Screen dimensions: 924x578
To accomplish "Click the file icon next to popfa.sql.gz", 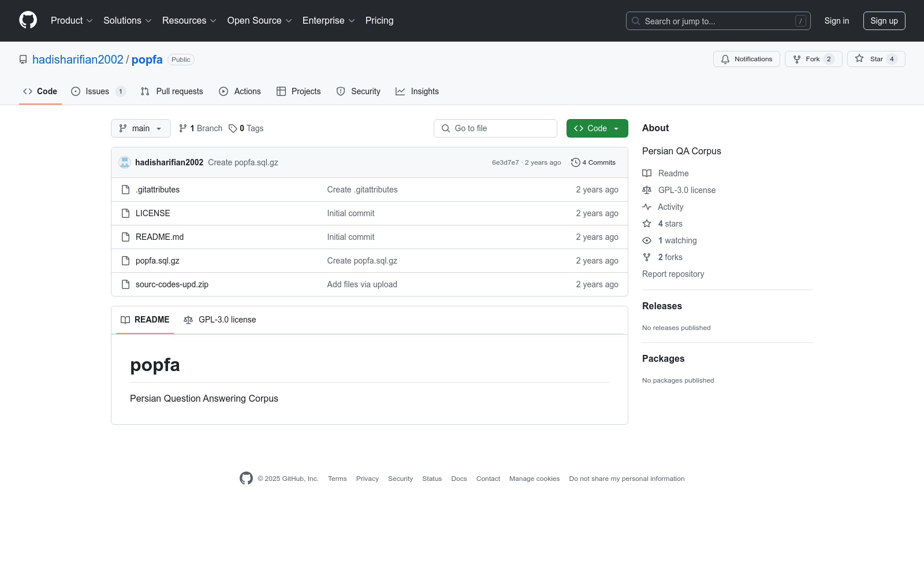I will (125, 261).
